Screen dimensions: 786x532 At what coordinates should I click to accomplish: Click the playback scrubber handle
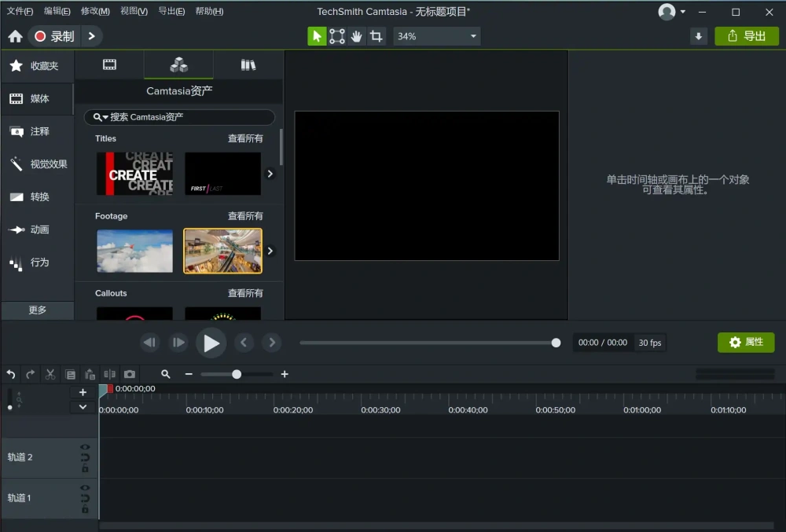coord(556,343)
